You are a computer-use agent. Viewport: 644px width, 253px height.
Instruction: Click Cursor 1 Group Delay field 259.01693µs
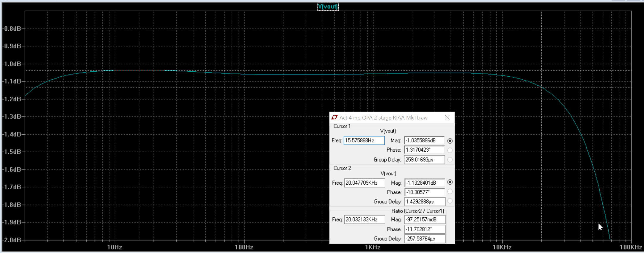424,160
